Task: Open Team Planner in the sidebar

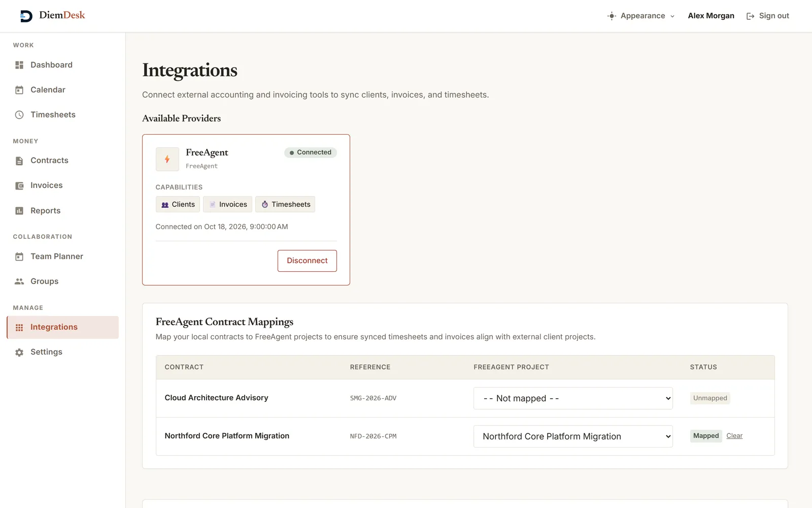Action: click(63, 257)
